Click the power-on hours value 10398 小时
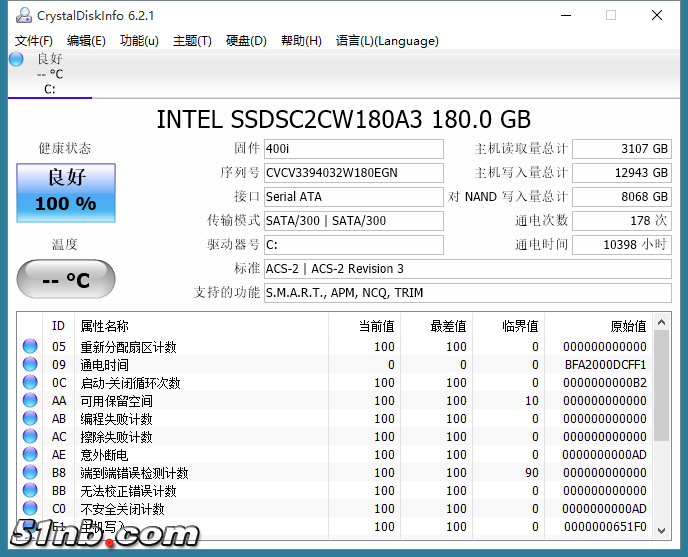This screenshot has height=557, width=688. (x=622, y=245)
